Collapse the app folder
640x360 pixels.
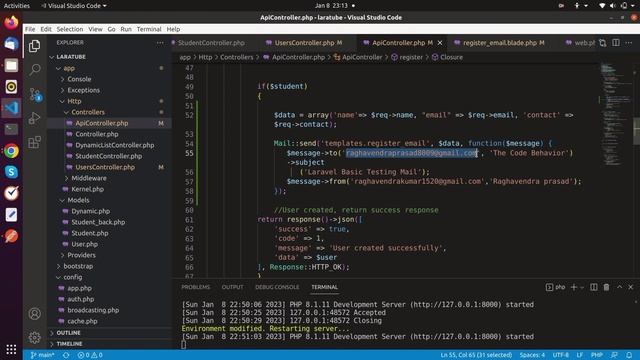point(69,68)
